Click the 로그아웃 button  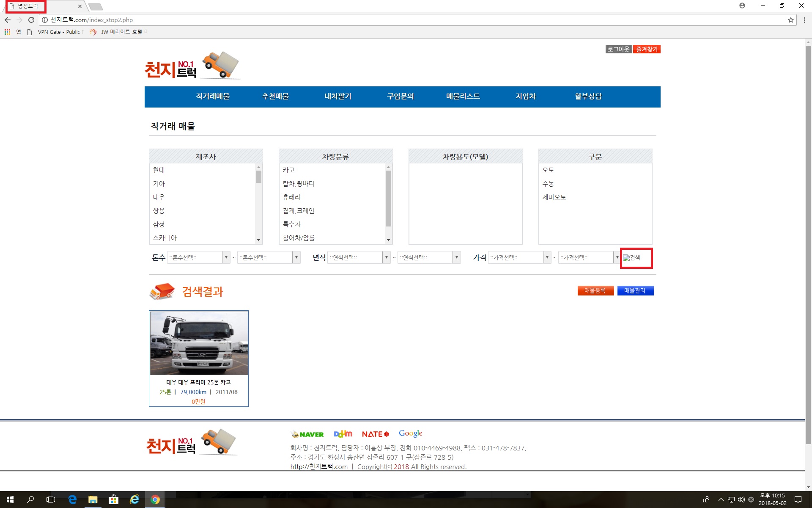[x=619, y=49]
